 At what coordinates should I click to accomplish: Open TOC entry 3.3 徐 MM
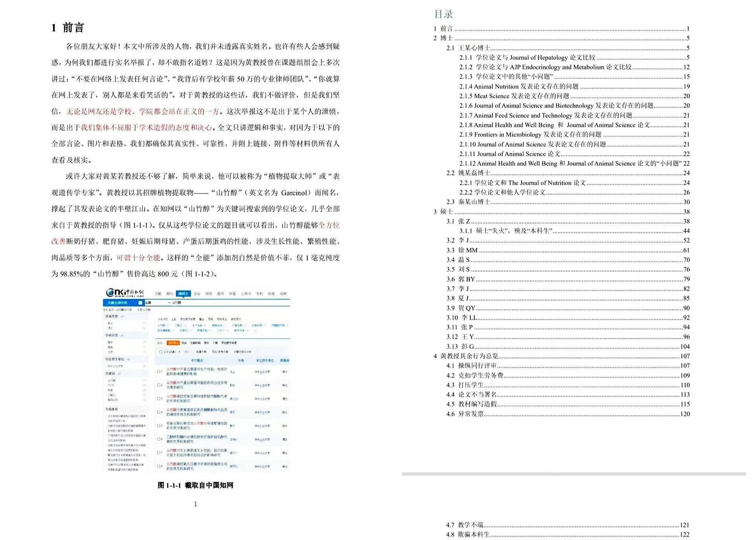568,250
